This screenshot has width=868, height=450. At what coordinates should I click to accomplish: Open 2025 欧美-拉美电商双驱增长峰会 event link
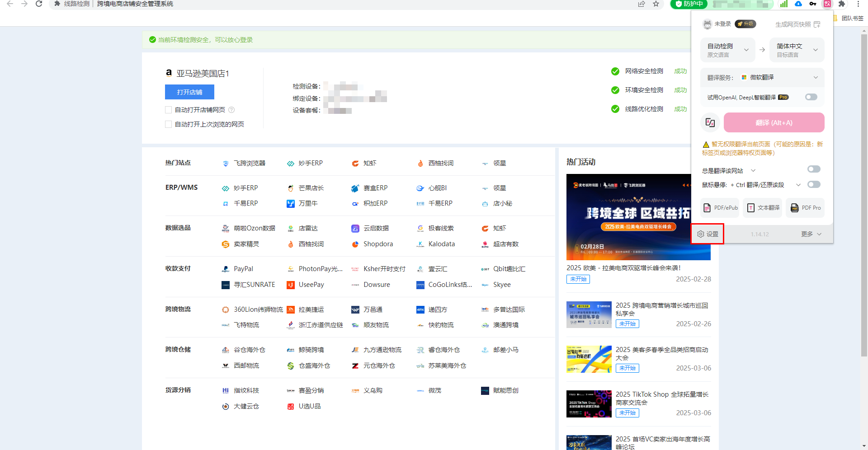click(623, 268)
